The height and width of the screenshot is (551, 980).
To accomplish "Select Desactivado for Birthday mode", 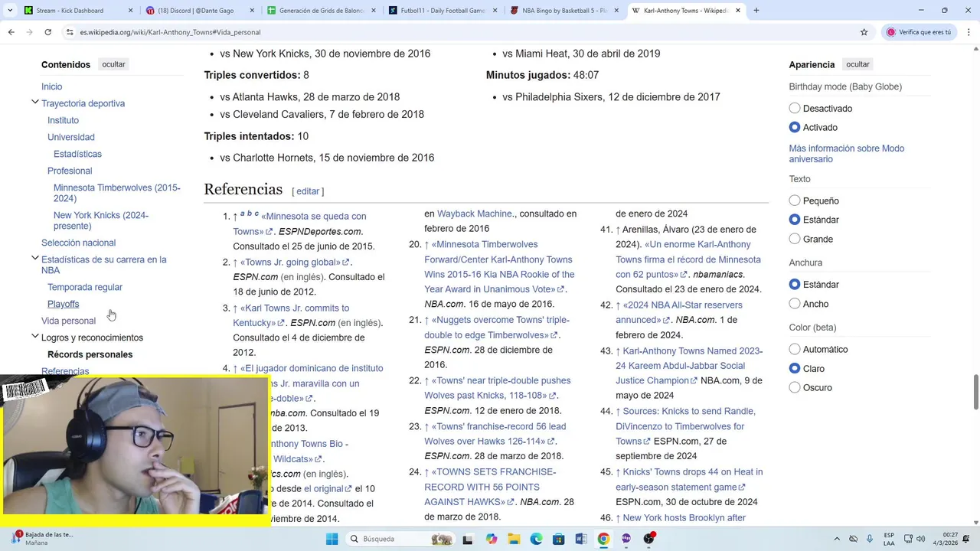I will [795, 109].
